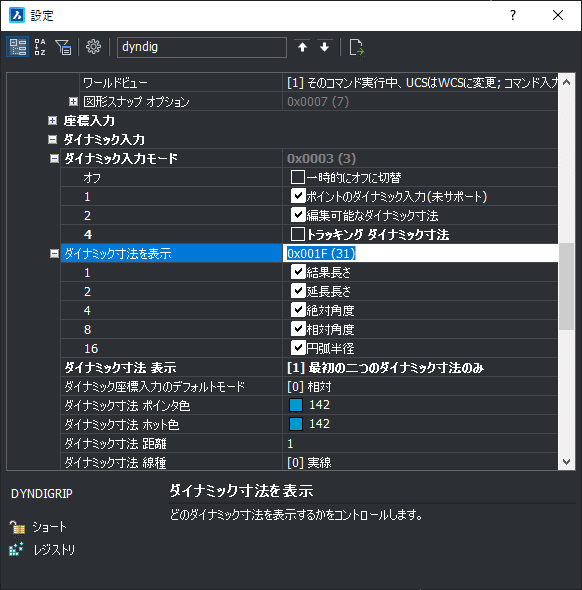Collapse the ダイナミック入力 section
The image size is (582, 590).
[x=53, y=140]
